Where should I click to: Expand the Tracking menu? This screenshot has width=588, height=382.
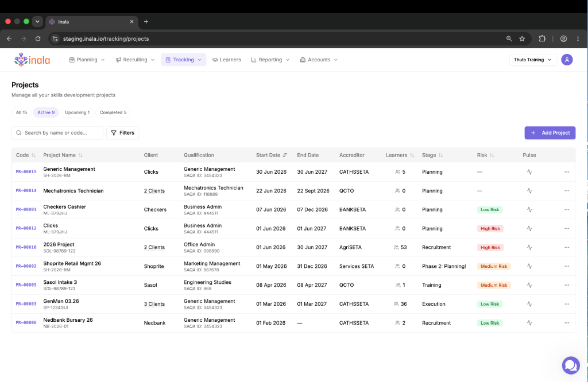coord(183,60)
